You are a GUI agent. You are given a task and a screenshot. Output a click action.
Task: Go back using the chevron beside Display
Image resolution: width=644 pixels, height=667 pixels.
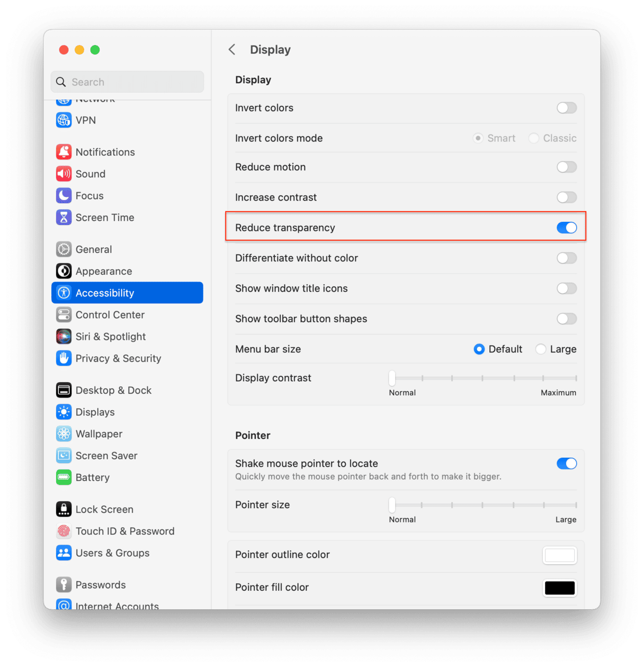[x=232, y=50]
